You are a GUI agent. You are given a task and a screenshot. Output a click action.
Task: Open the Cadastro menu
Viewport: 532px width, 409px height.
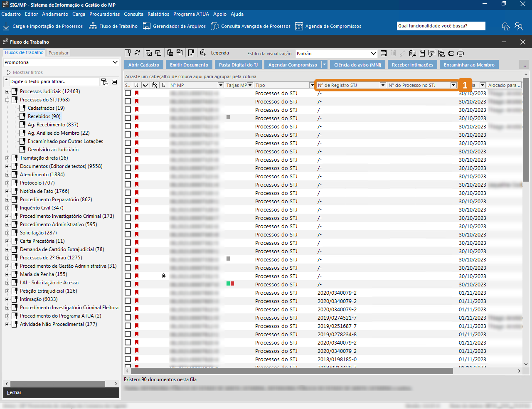point(11,14)
